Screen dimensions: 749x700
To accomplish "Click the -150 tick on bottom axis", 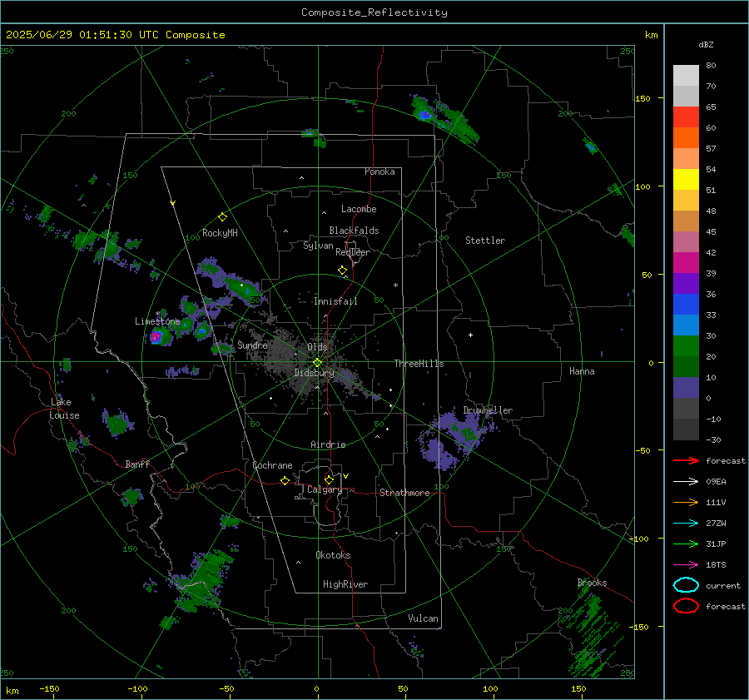I will (x=49, y=689).
